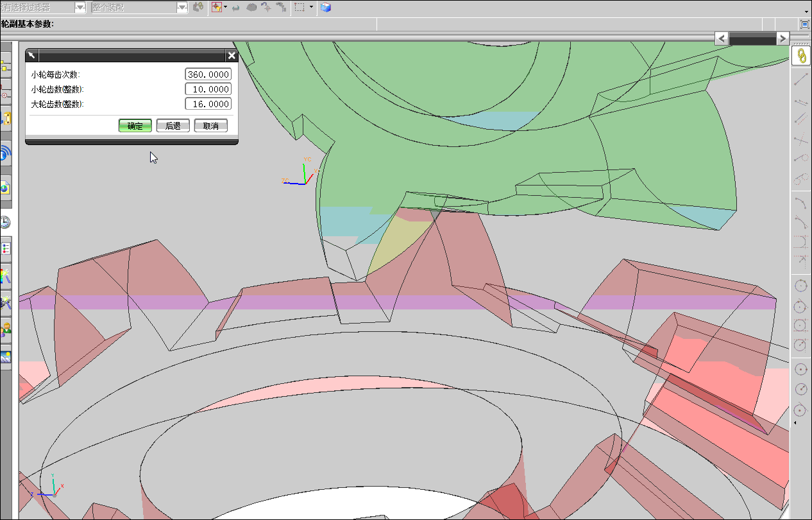This screenshot has width=812, height=520.
Task: Open the landscape image sidebar icon
Action: tap(6, 358)
